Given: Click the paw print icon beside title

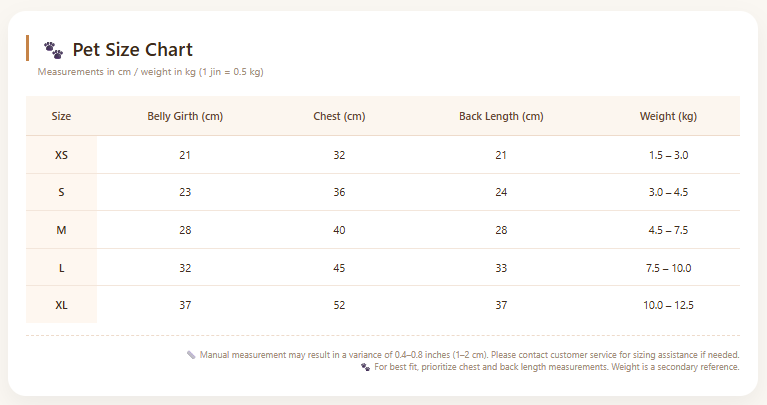Looking at the screenshot, I should point(53,50).
